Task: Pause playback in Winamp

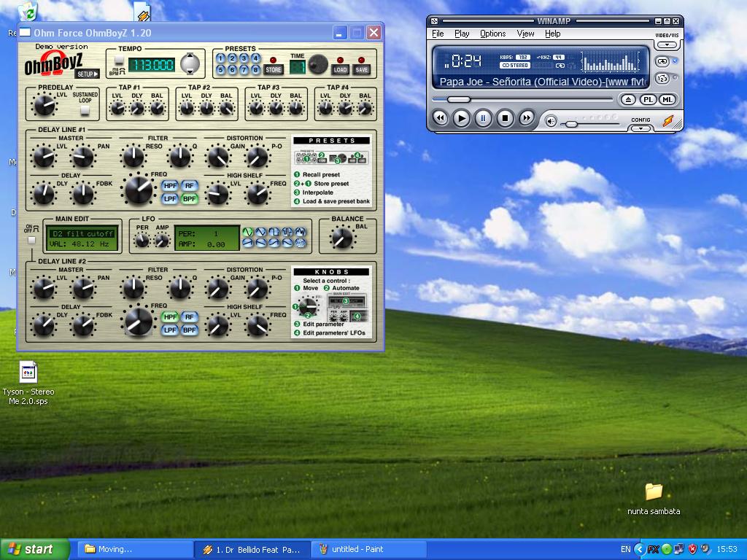Action: coord(483,117)
